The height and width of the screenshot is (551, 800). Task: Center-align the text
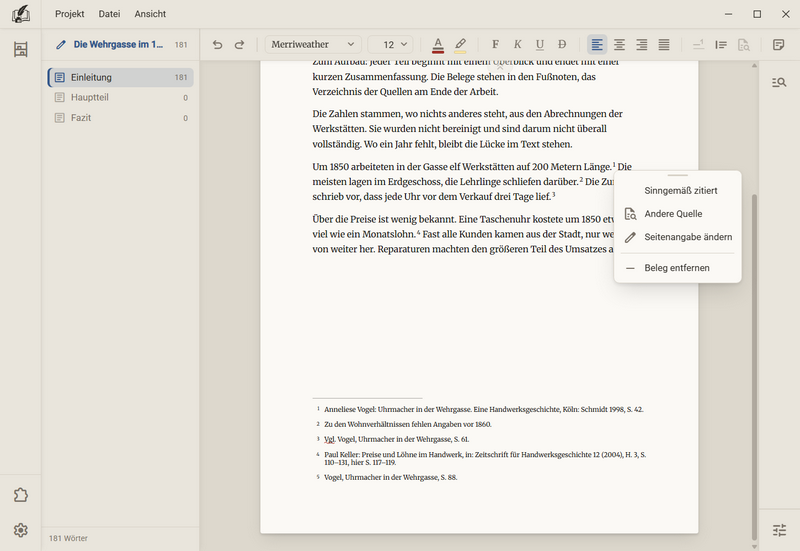point(619,44)
